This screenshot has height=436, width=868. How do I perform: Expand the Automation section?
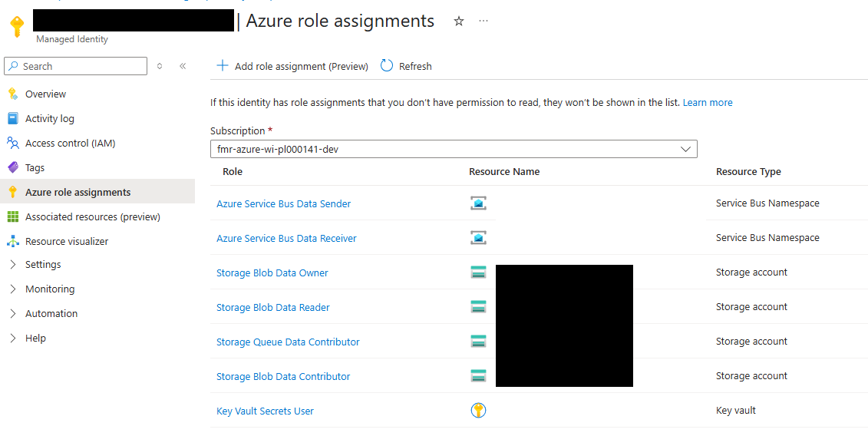coord(51,313)
